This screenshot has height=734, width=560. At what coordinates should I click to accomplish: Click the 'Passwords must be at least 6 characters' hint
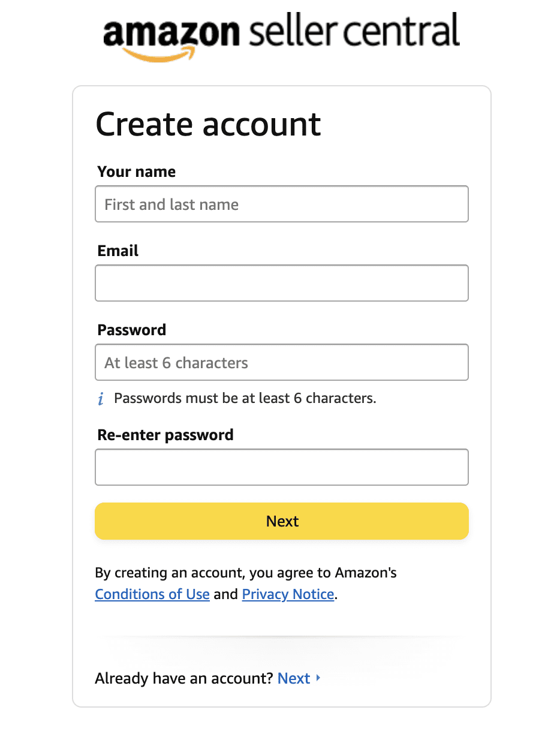point(245,398)
